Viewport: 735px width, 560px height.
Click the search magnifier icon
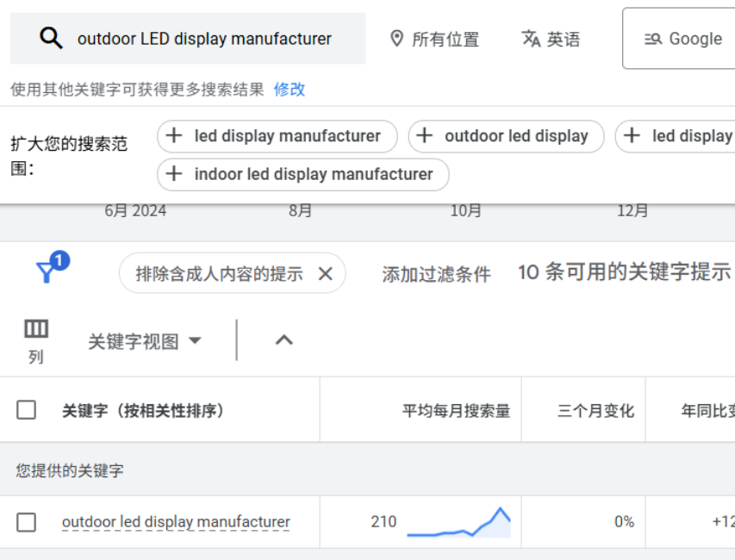tap(51, 38)
